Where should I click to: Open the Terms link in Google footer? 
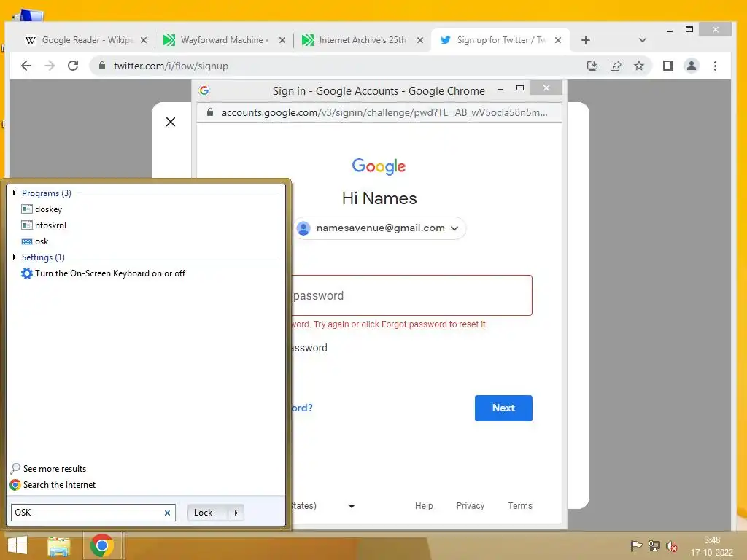(519, 506)
